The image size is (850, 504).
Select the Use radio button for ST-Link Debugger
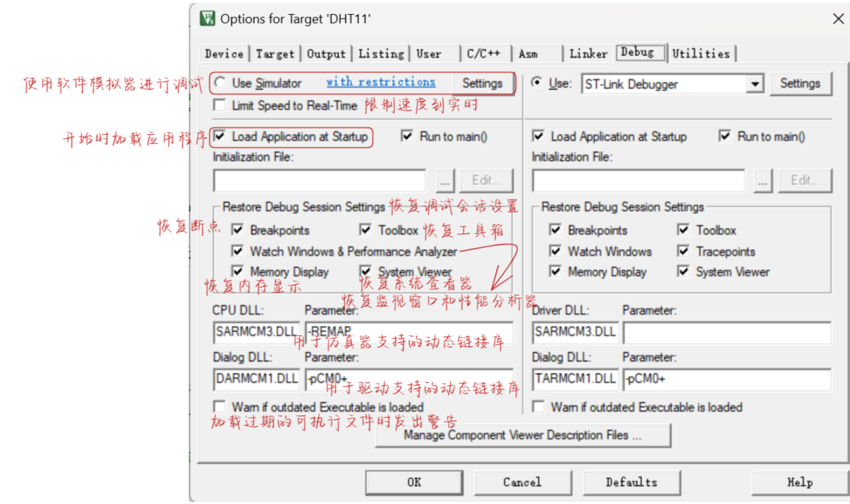[x=536, y=82]
